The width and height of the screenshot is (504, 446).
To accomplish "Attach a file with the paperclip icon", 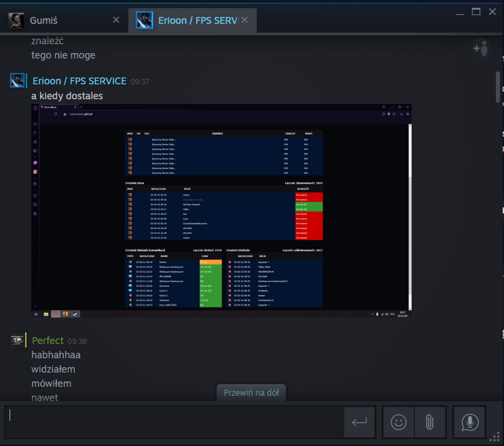I will point(429,422).
